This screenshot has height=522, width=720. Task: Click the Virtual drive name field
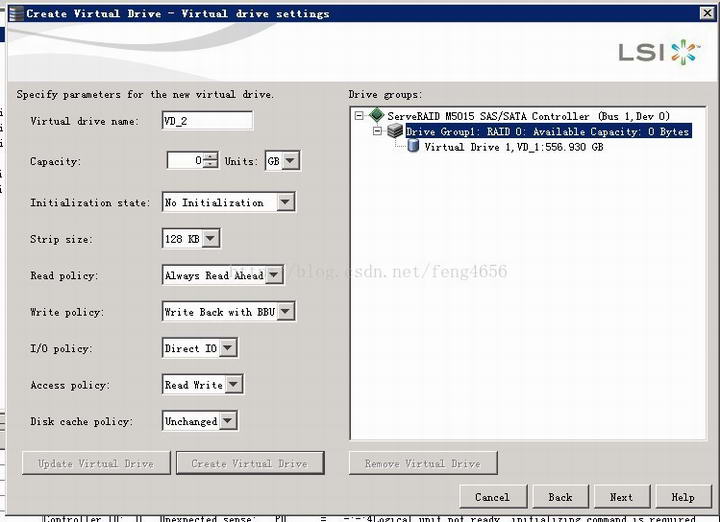[207, 121]
